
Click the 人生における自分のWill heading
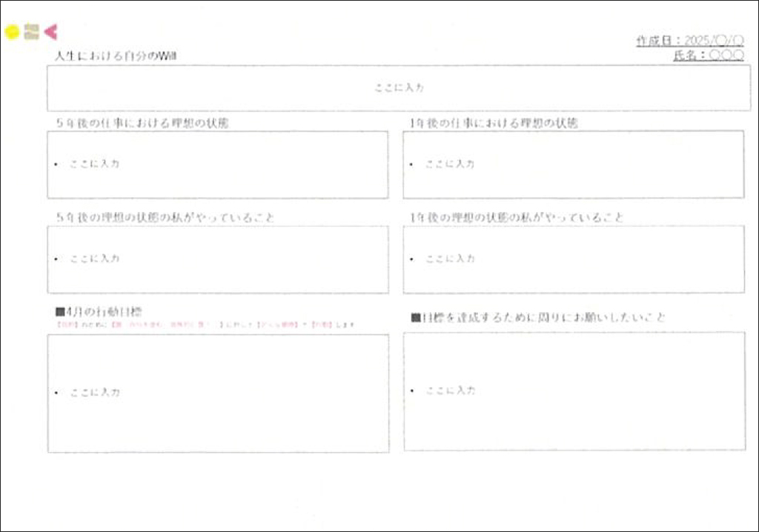click(116, 56)
